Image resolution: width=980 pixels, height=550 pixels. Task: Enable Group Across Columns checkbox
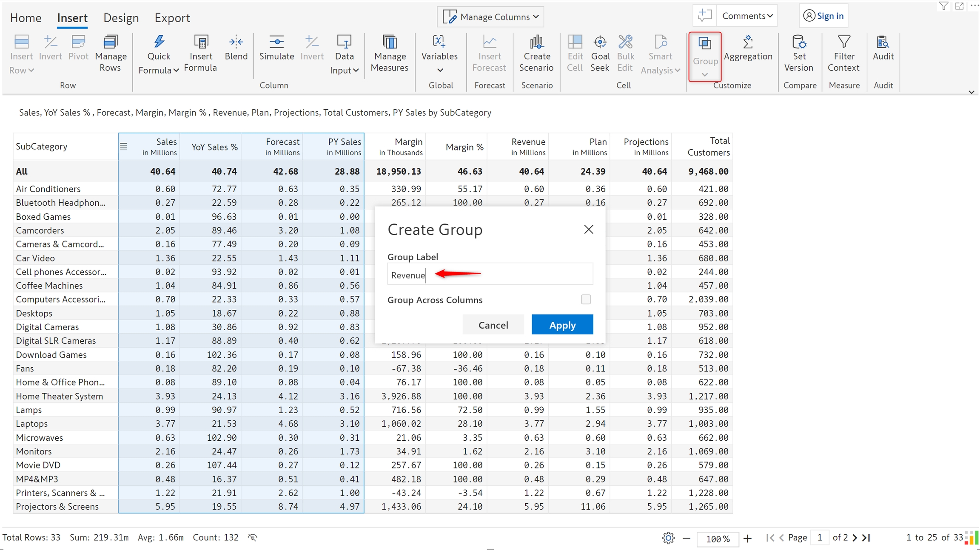[586, 299]
